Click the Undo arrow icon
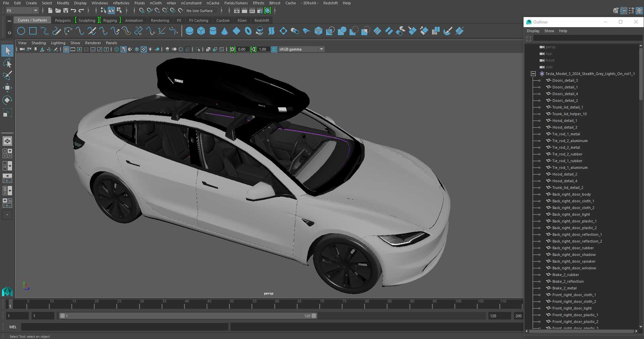This screenshot has height=339, width=644. [73, 11]
